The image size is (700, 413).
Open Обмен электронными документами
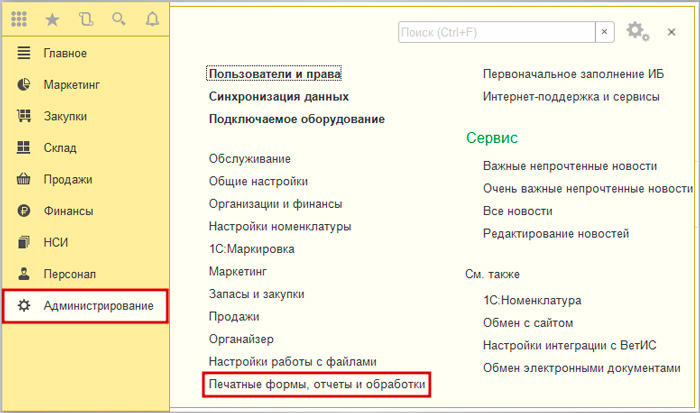582,368
